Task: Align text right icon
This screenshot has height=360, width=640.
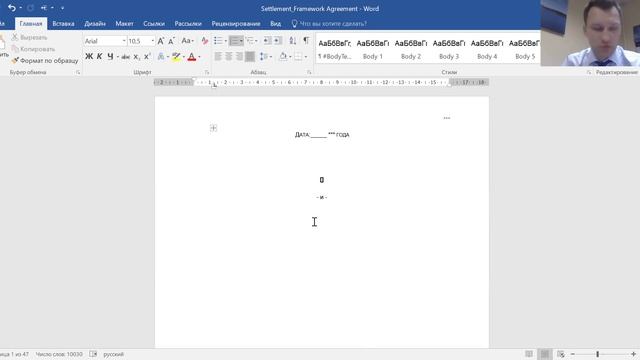Action: pos(239,56)
